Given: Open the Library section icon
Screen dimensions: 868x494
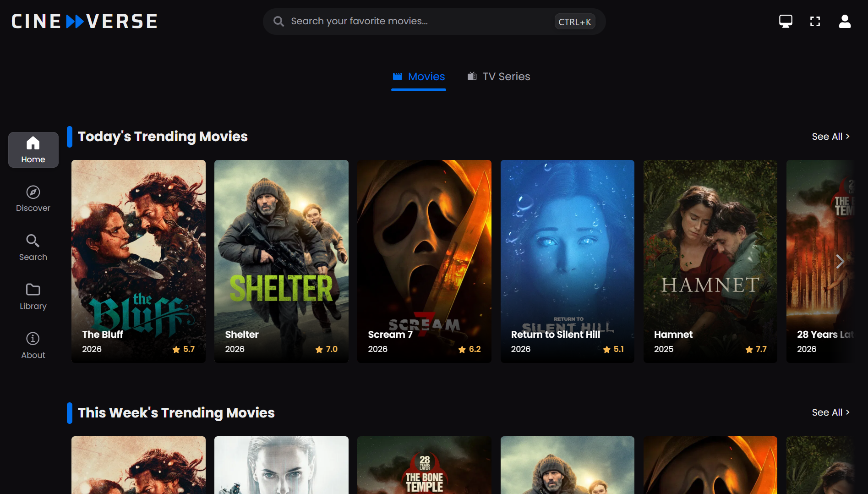Looking at the screenshot, I should 33,296.
